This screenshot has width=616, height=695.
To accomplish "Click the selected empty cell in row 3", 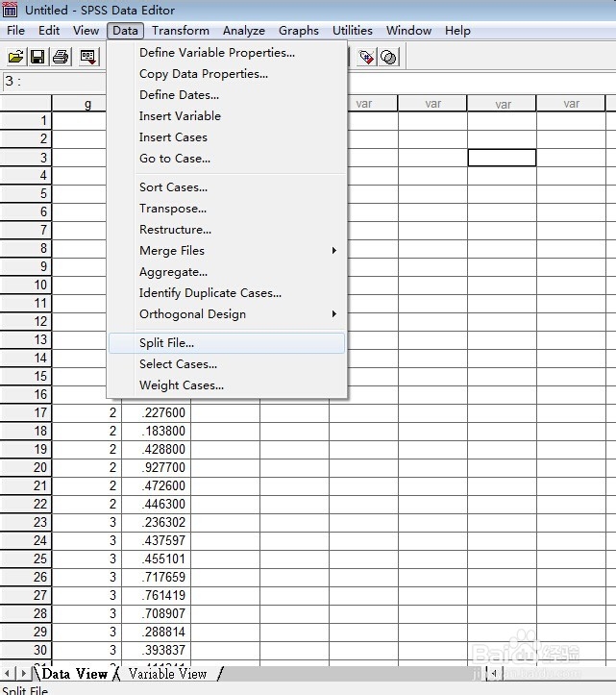I will coord(502,158).
